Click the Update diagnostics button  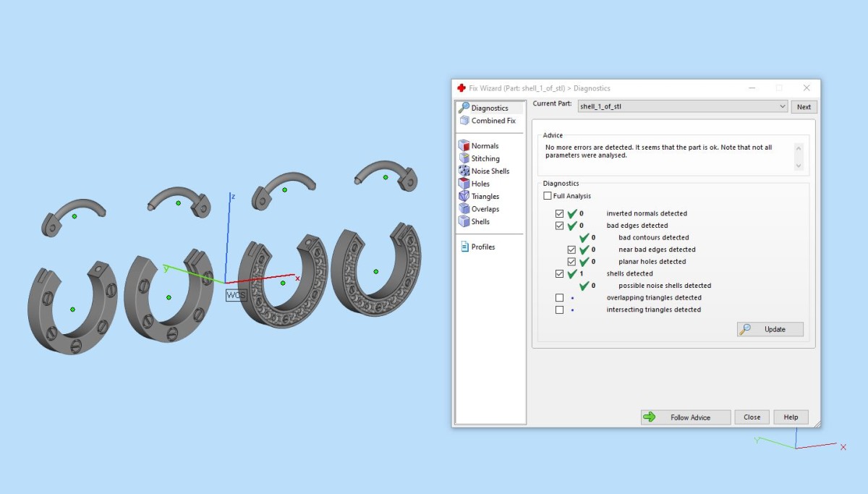click(770, 329)
